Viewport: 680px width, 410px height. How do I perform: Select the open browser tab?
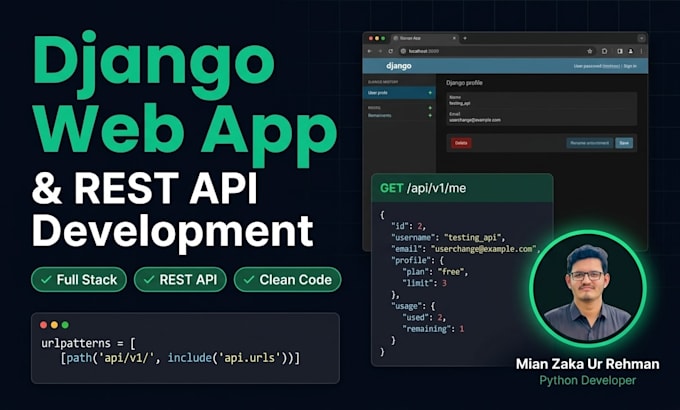click(425, 38)
